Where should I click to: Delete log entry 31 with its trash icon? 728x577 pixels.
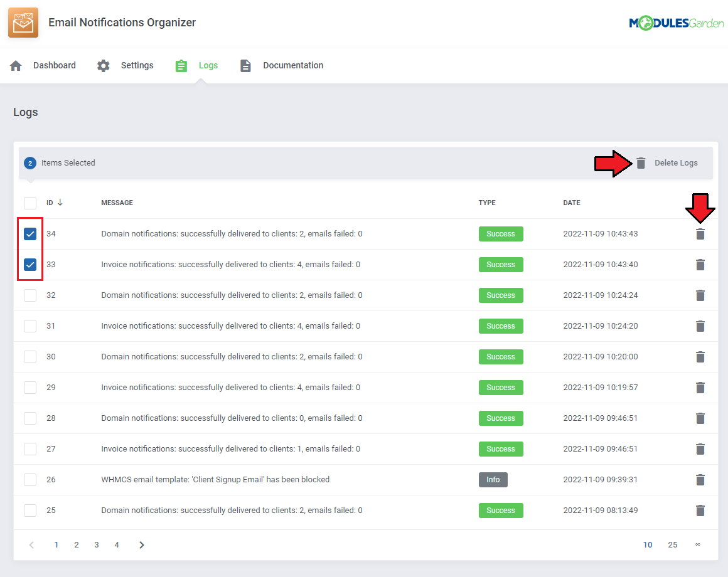(700, 326)
